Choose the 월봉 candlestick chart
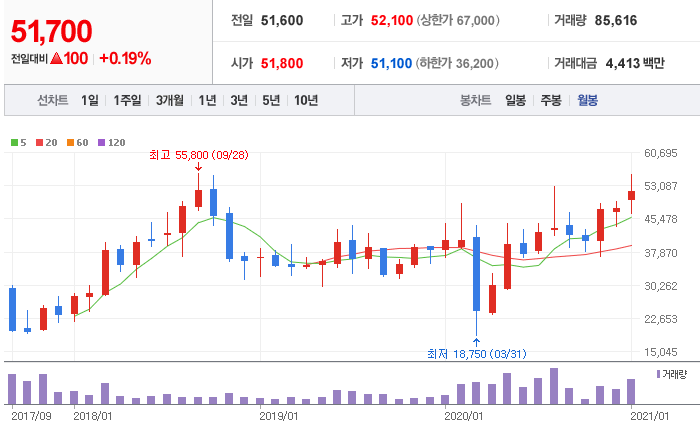The width and height of the screenshot is (700, 440). pos(587,100)
